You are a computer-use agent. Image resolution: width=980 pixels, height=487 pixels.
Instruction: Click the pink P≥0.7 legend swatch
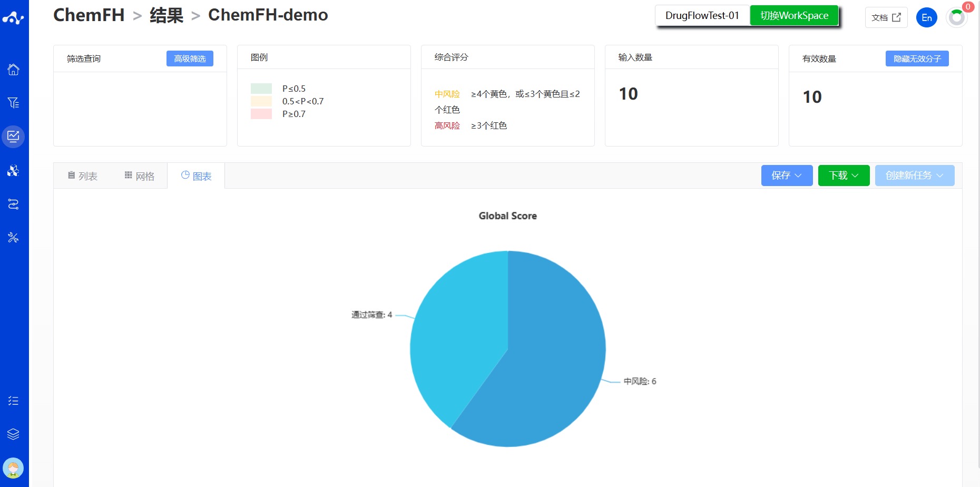261,114
